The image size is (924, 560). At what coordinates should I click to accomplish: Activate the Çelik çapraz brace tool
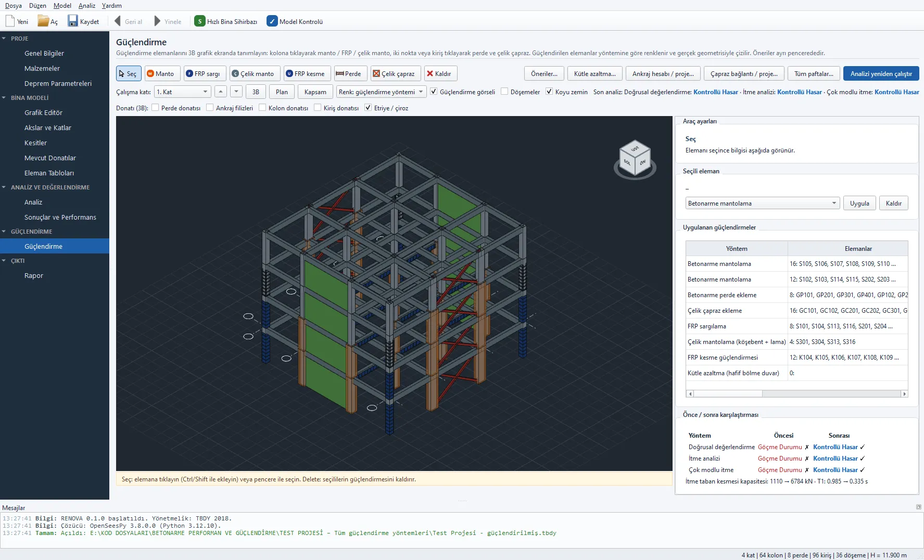point(395,73)
